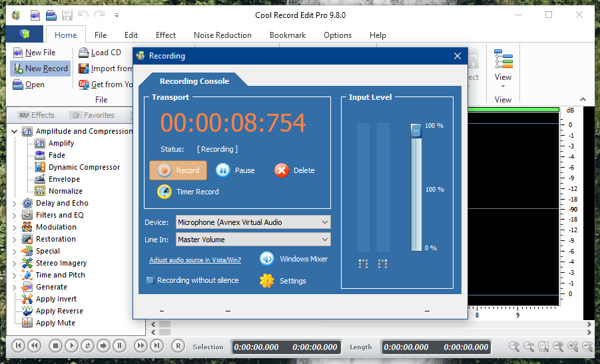Click the Record button in Transport
Viewport: 600px width, 364px height.
[178, 170]
